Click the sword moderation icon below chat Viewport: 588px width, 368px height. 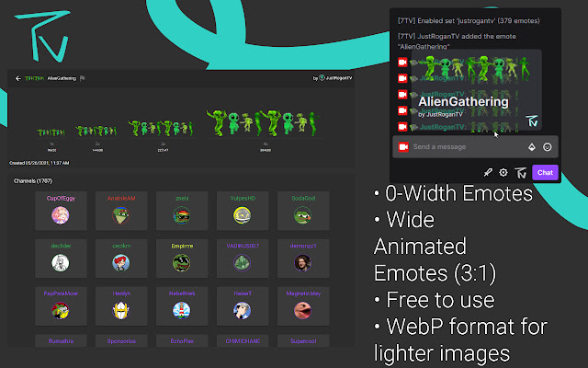[x=488, y=172]
